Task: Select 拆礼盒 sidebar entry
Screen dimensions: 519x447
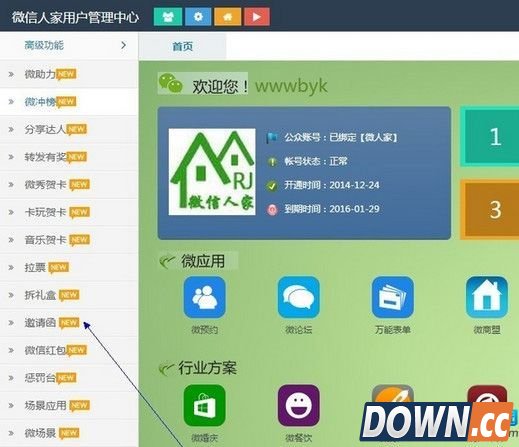Action: tap(69, 295)
